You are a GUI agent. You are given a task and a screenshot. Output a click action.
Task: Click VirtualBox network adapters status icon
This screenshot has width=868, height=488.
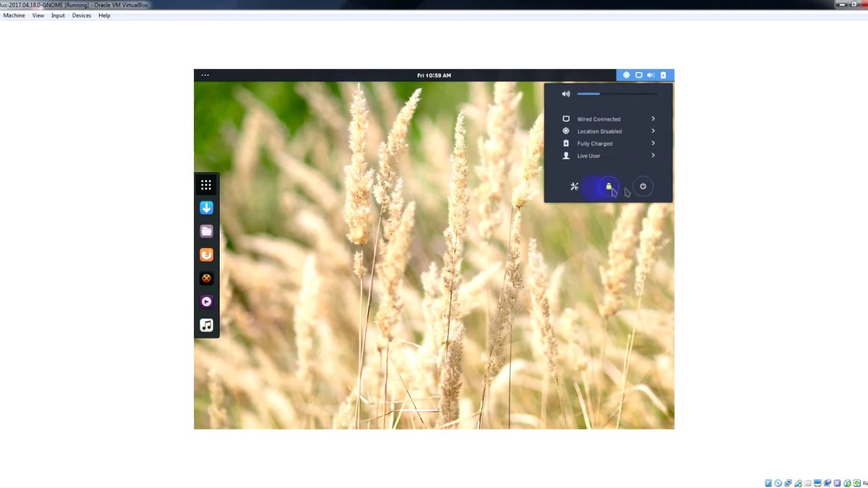[788, 483]
